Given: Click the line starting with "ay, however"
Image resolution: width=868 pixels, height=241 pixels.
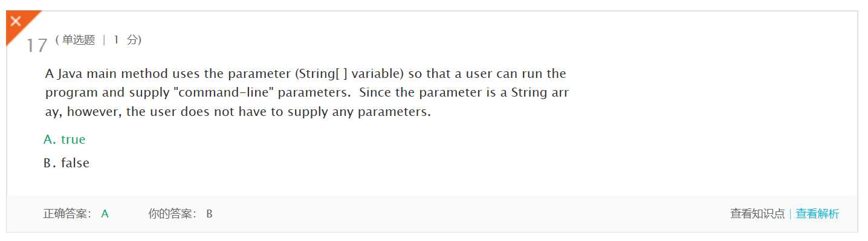Looking at the screenshot, I should (x=238, y=113).
